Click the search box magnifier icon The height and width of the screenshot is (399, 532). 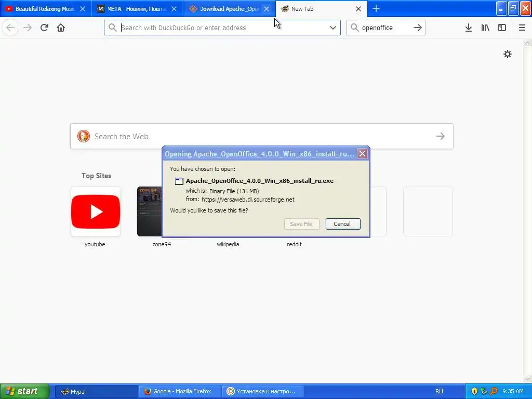tap(354, 28)
